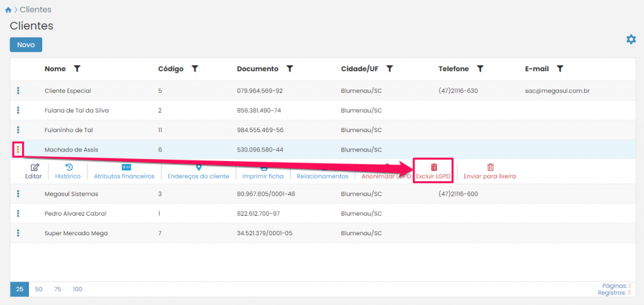
Task: Expand row menu for Super Mercado Mega
Action: 18,233
